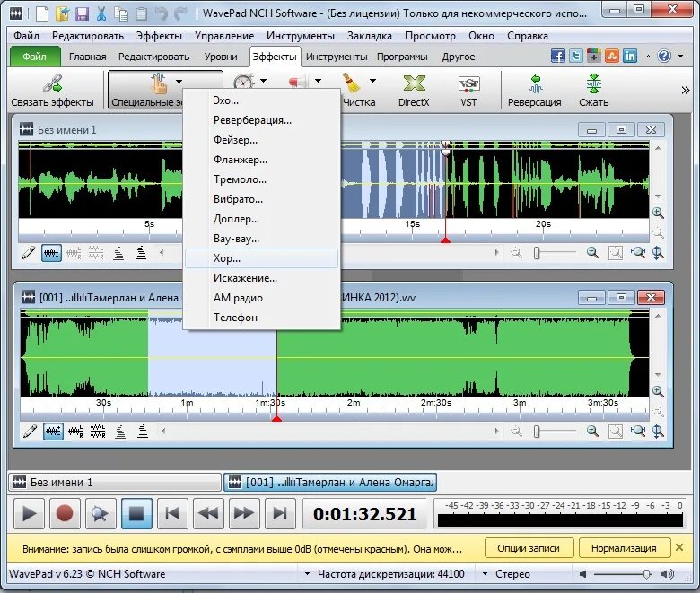Choose Хор... from the effects menu
The height and width of the screenshot is (593, 700).
(x=261, y=258)
